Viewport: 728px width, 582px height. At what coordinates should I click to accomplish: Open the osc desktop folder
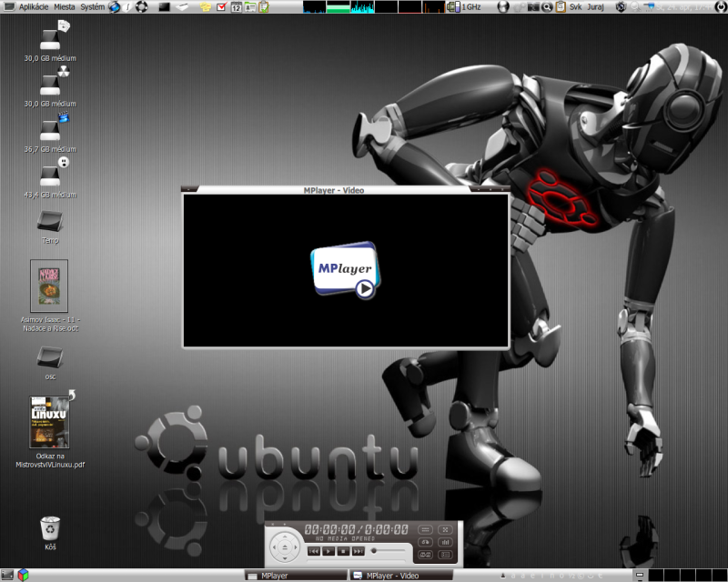(50, 364)
